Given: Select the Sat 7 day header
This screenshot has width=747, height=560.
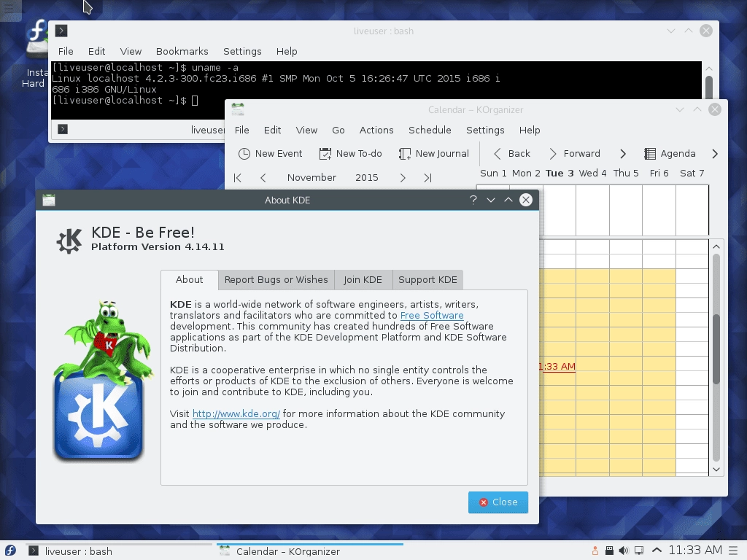Looking at the screenshot, I should (692, 173).
